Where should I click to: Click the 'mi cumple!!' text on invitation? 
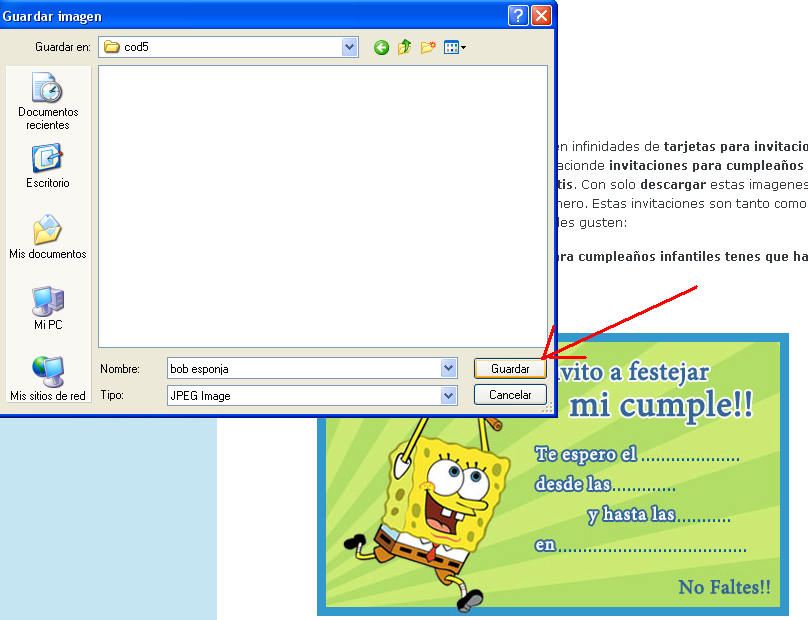click(661, 405)
